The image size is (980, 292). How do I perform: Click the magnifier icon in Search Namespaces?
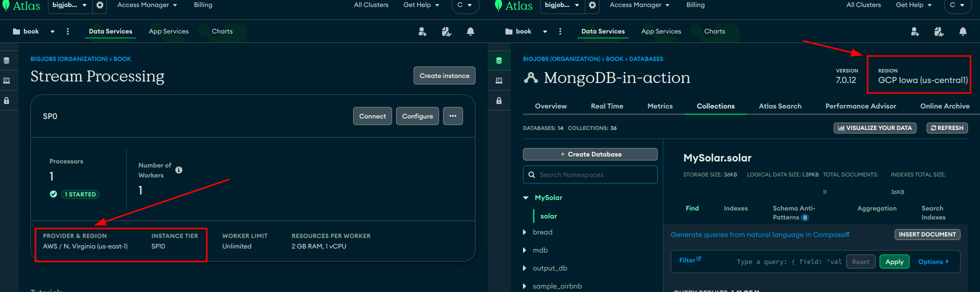[531, 175]
